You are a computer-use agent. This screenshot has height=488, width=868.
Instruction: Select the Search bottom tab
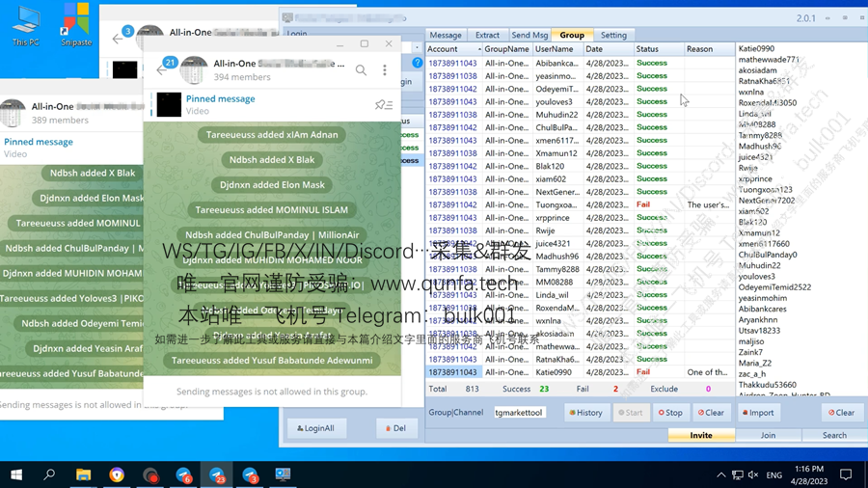[834, 435]
